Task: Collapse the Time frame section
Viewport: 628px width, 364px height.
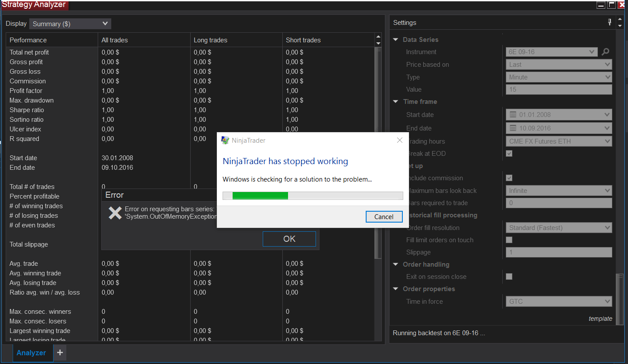Action: 395,102
